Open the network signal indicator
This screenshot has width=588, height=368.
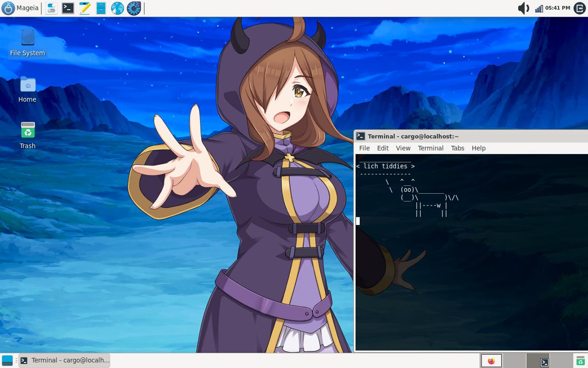click(539, 8)
